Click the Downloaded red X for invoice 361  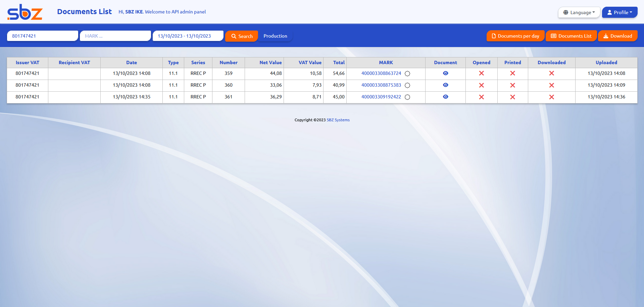pyautogui.click(x=551, y=97)
